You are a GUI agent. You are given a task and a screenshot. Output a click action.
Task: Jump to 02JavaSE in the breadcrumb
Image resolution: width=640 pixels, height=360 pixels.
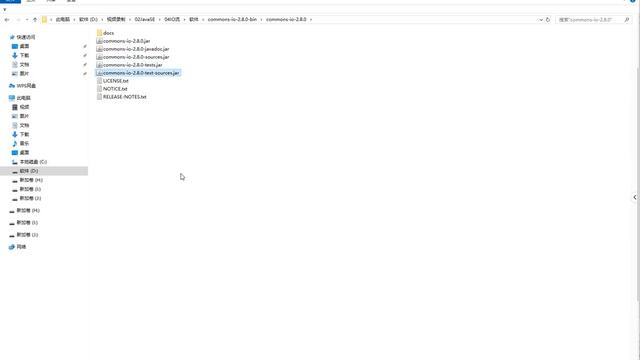[145, 20]
